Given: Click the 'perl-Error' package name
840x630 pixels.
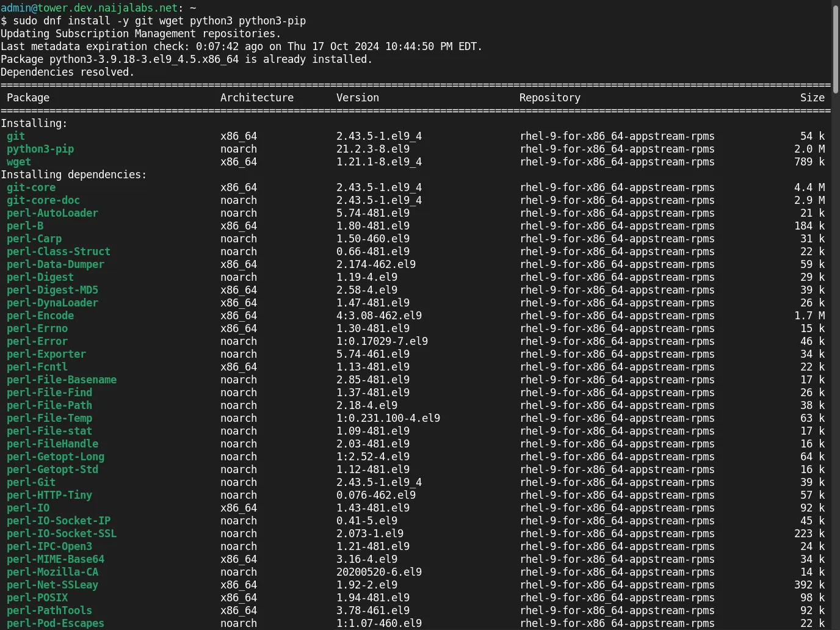Looking at the screenshot, I should 37,341.
